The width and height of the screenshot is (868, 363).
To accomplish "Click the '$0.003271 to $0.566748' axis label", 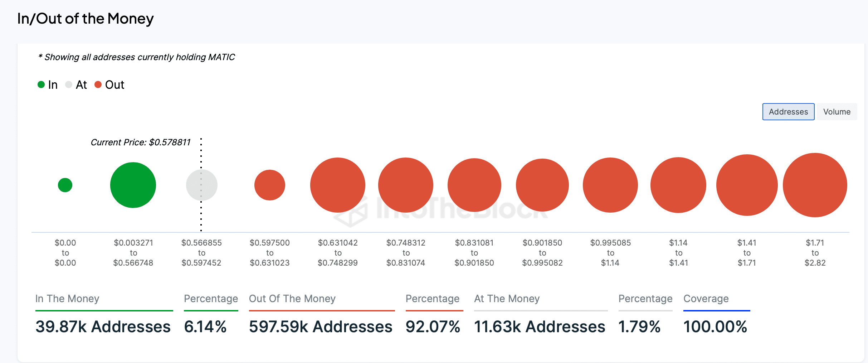I will [133, 253].
